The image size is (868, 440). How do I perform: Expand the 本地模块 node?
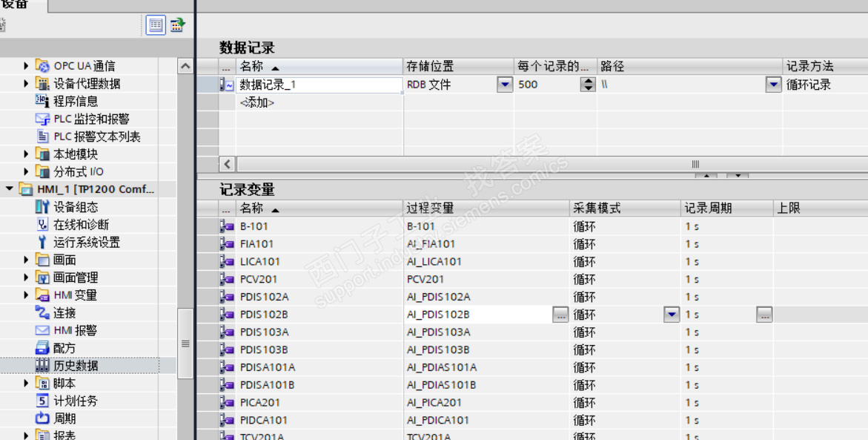(26, 154)
